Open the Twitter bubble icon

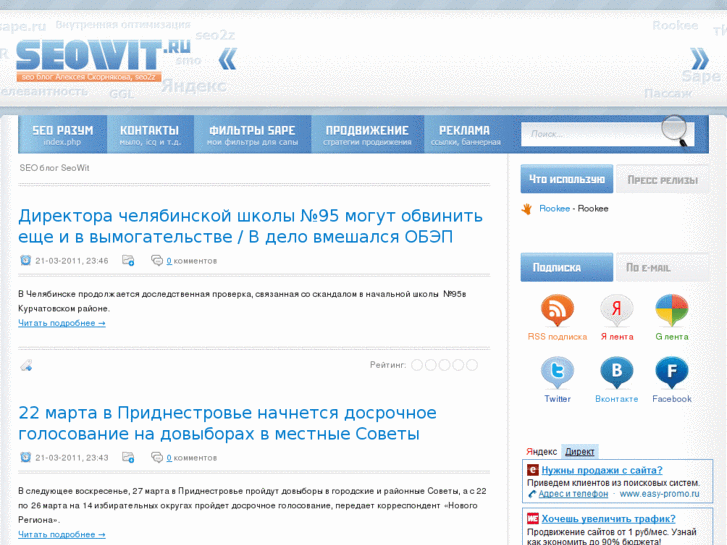[557, 372]
